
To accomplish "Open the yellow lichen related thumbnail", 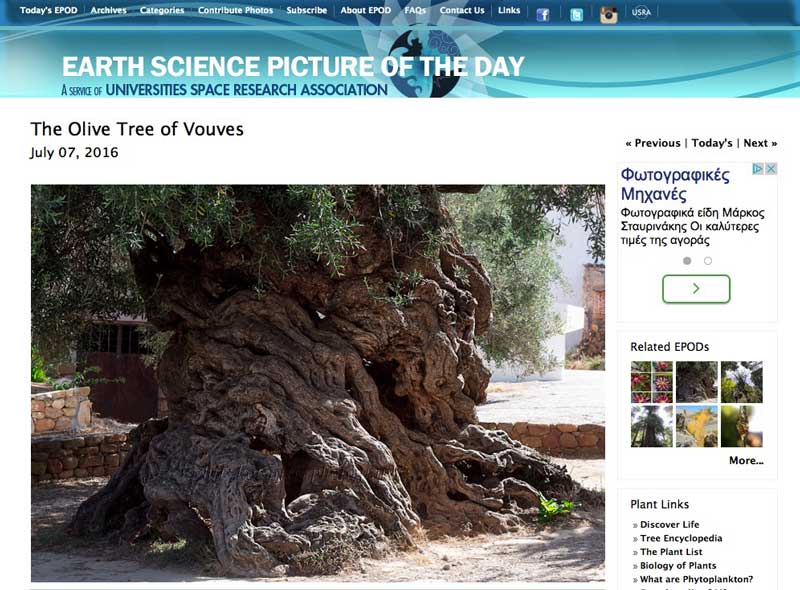I will pos(696,426).
